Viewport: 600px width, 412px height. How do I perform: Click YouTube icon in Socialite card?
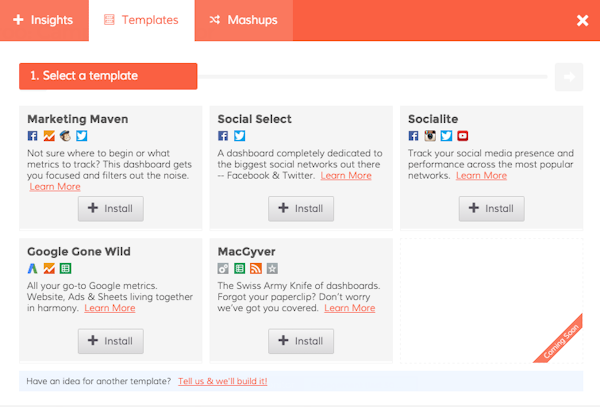(x=463, y=136)
